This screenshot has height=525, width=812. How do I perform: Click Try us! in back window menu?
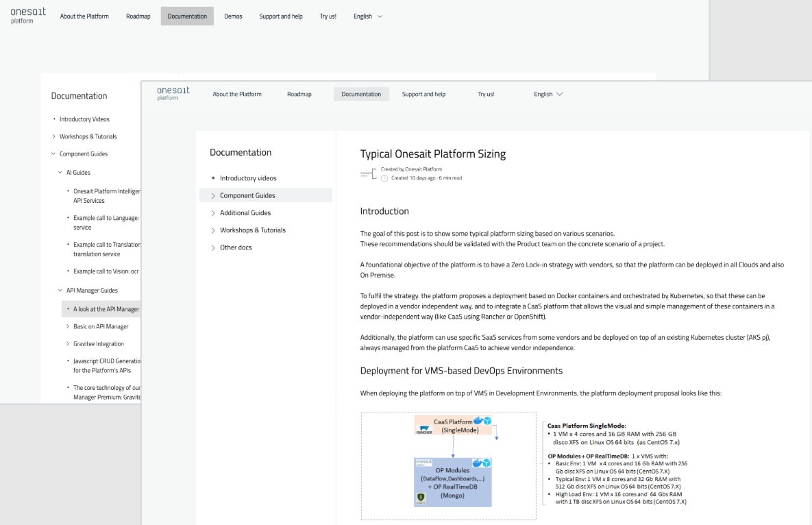point(328,16)
